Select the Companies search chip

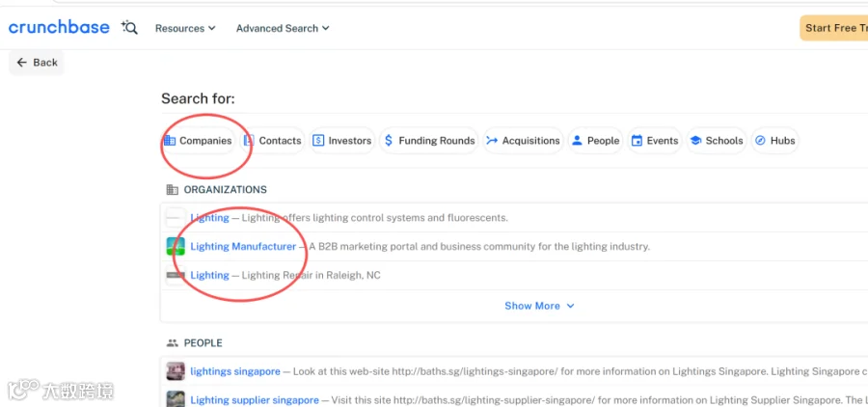198,141
